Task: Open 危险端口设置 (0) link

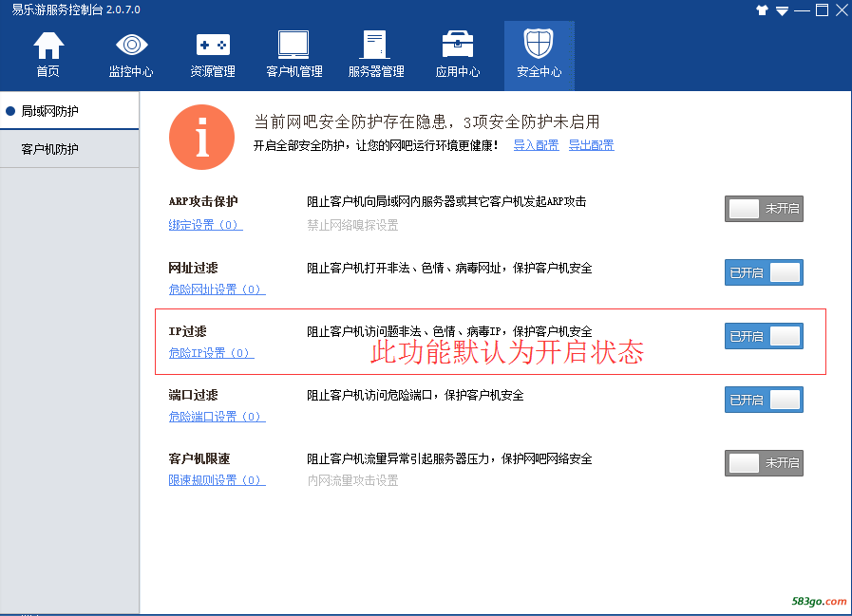Action: (x=217, y=416)
